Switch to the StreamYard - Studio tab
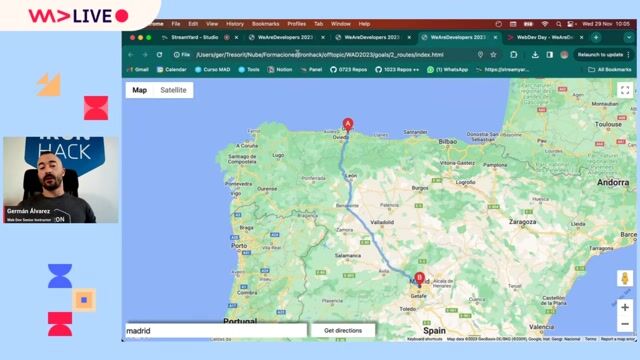 194,37
